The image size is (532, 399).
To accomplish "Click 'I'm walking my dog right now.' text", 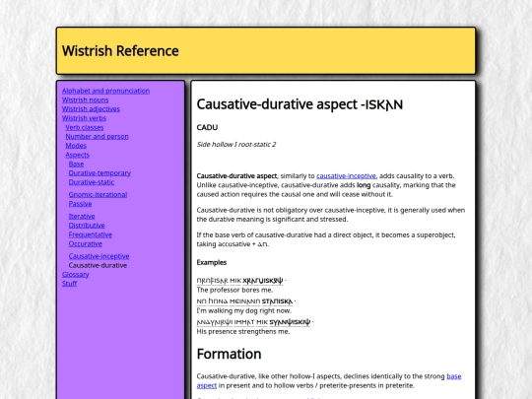I will point(244,310).
